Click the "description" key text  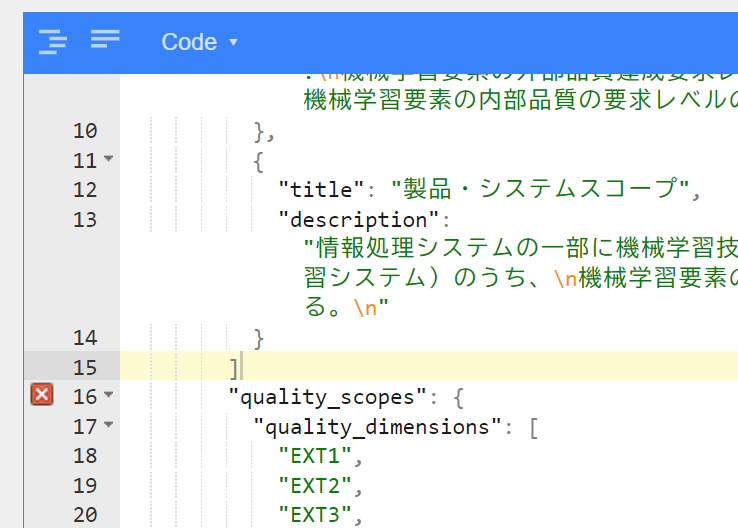(x=358, y=220)
